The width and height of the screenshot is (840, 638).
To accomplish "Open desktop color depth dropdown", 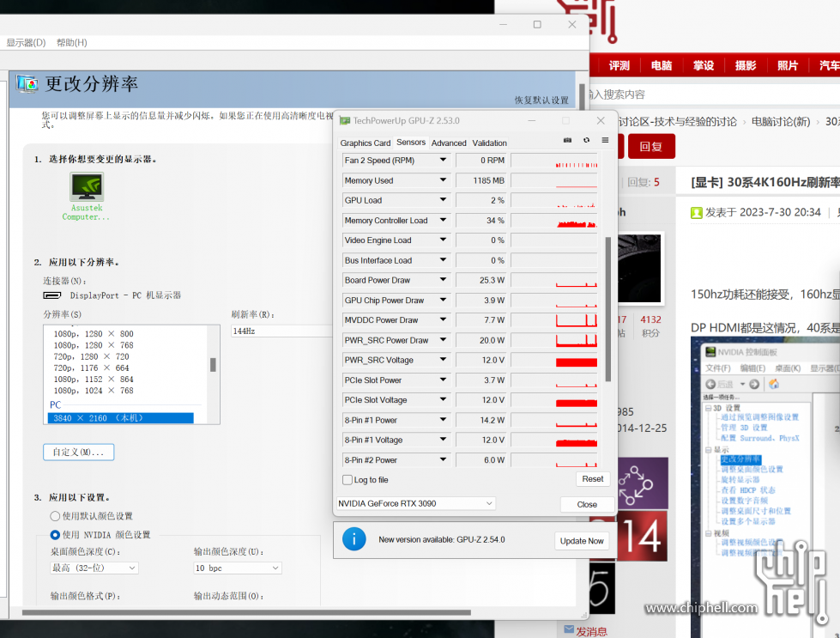I will [x=94, y=568].
